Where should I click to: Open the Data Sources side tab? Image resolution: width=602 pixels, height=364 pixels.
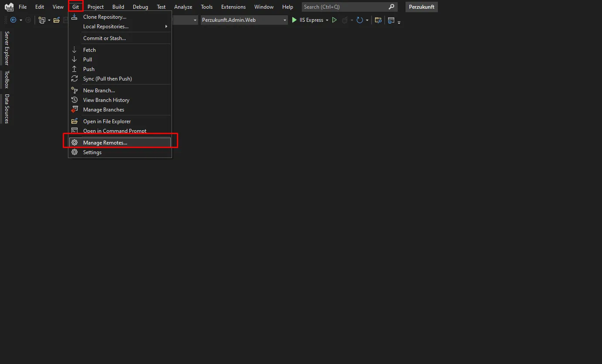coord(7,109)
